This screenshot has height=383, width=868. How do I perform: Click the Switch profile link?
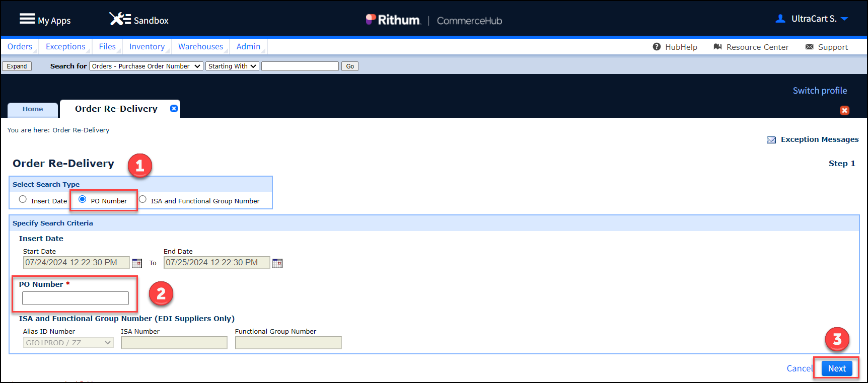pos(820,91)
